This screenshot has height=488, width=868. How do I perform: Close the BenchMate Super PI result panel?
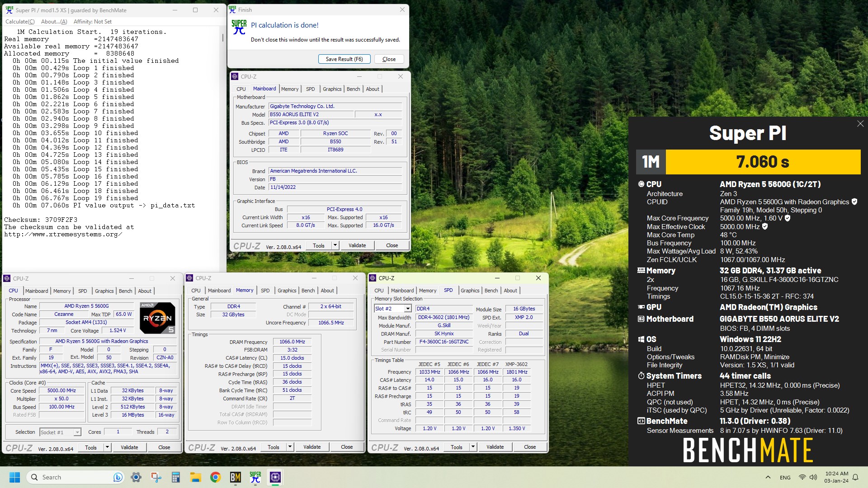(860, 124)
